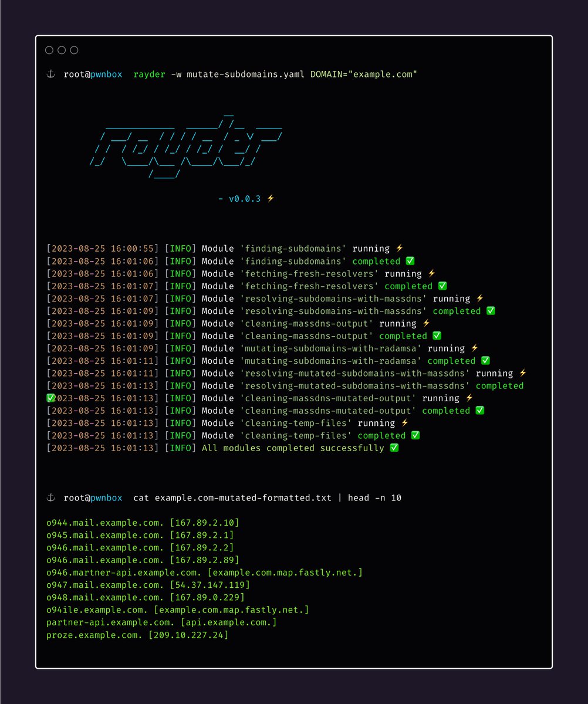Click the lightning bolt beside version v0.0.3

pyautogui.click(x=271, y=199)
